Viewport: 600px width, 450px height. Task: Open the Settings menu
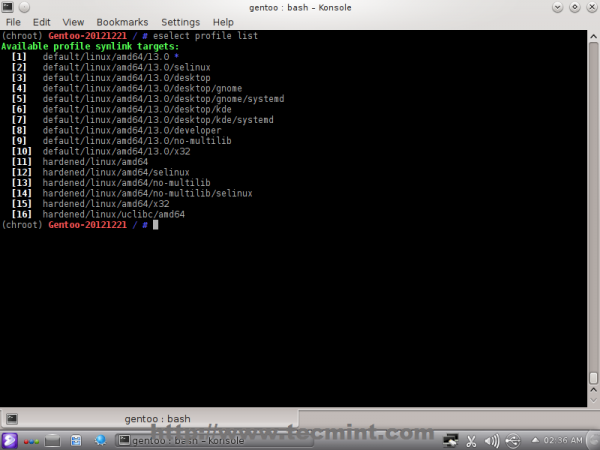[x=180, y=22]
